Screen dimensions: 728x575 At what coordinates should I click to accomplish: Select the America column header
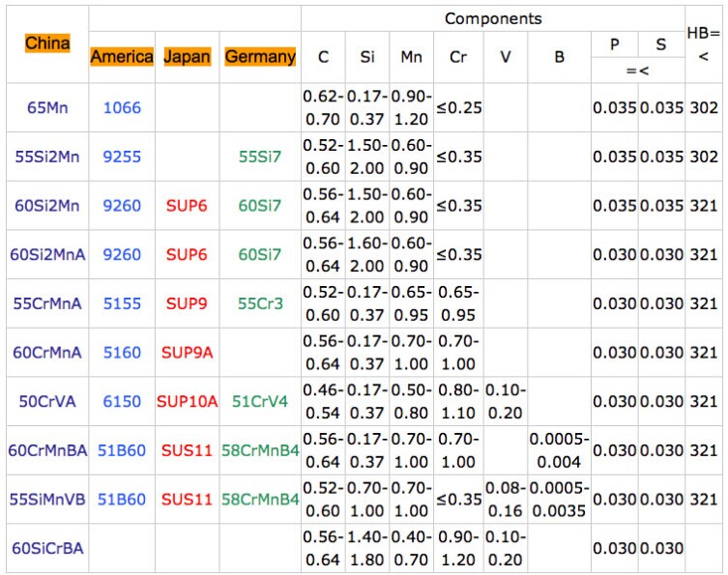click(122, 57)
